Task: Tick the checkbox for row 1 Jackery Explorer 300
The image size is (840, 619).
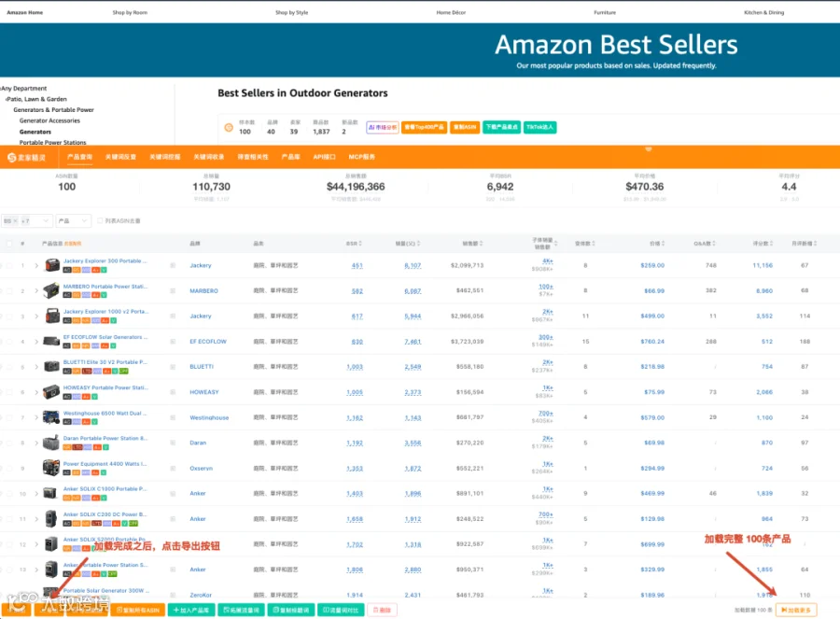Action: 9,265
